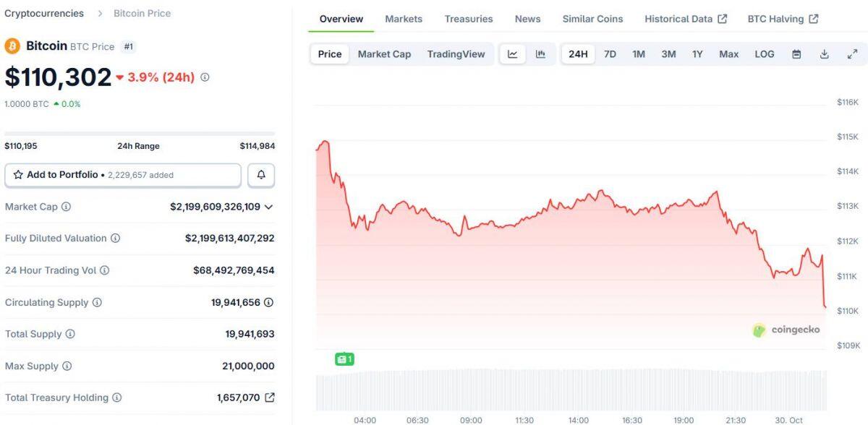868x425 pixels.
Task: Open the Market Cap info tooltip
Action: (x=66, y=207)
